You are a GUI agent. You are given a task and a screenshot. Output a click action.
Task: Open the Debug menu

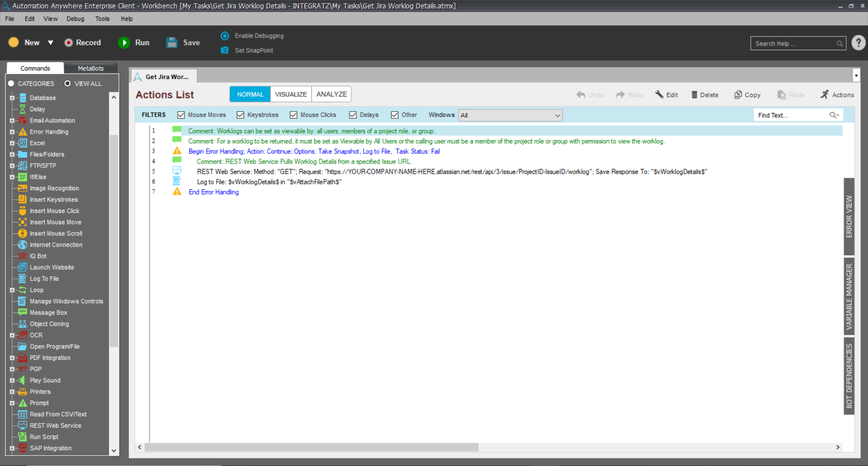point(75,19)
